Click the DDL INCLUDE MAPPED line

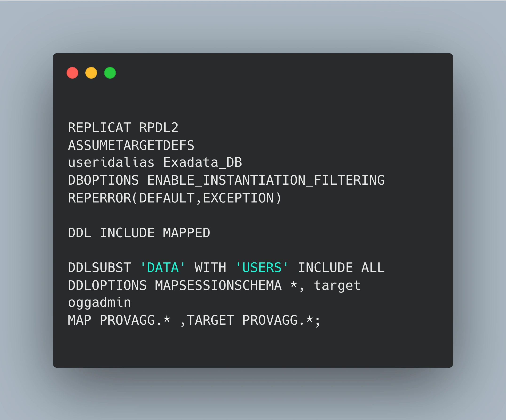tap(139, 233)
